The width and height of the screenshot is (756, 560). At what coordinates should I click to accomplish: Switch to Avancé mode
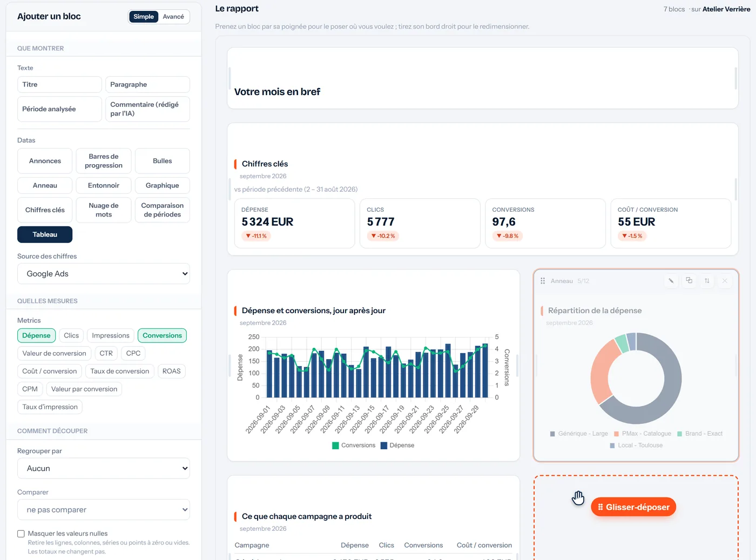pyautogui.click(x=173, y=17)
